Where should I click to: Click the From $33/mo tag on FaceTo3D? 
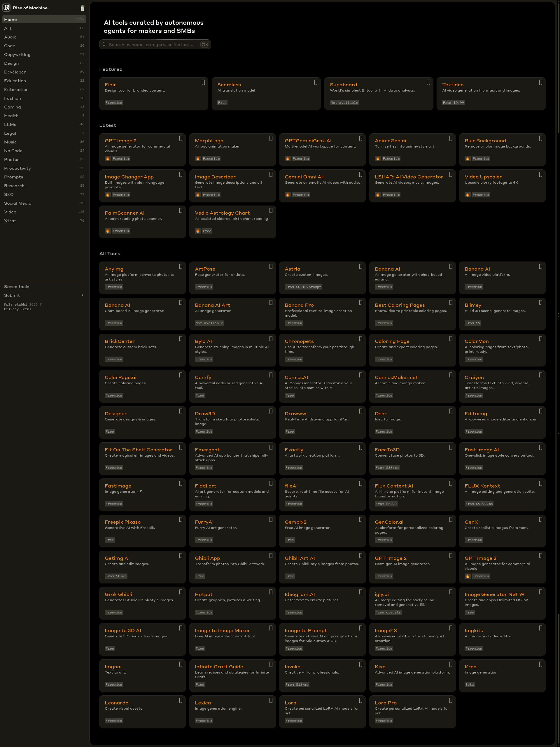tap(387, 468)
